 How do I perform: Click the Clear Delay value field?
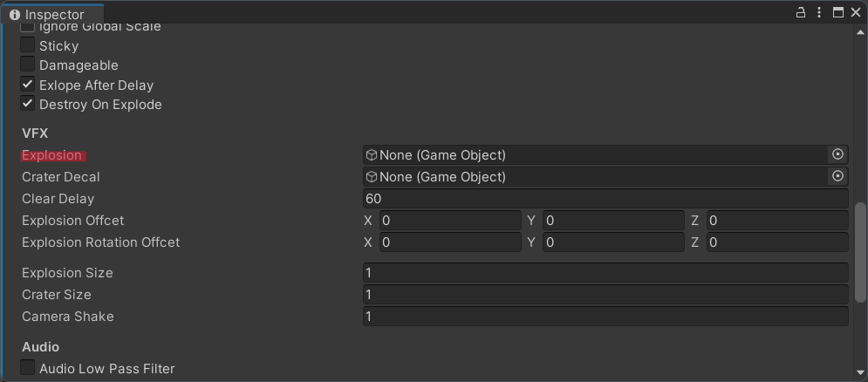coord(605,198)
